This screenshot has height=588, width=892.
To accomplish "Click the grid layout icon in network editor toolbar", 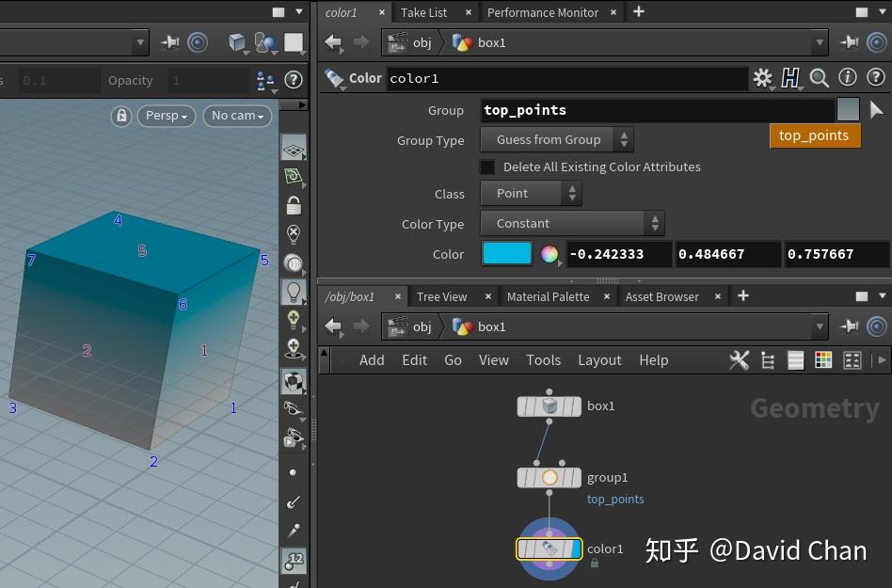I will (x=823, y=359).
